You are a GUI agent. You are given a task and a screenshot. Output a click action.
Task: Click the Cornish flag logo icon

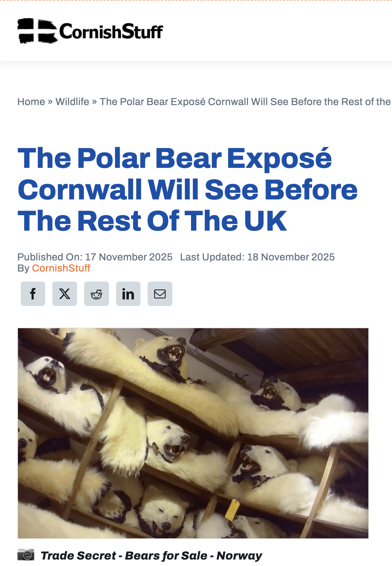click(x=38, y=31)
